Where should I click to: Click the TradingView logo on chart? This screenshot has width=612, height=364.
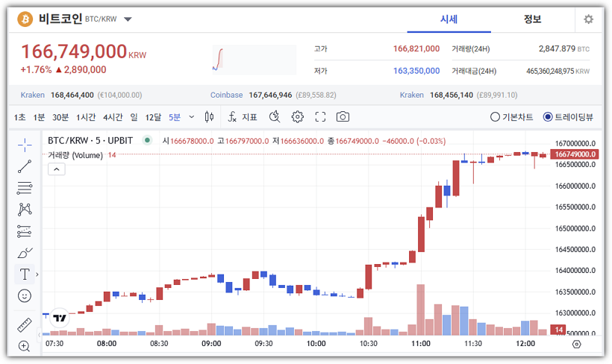59,318
